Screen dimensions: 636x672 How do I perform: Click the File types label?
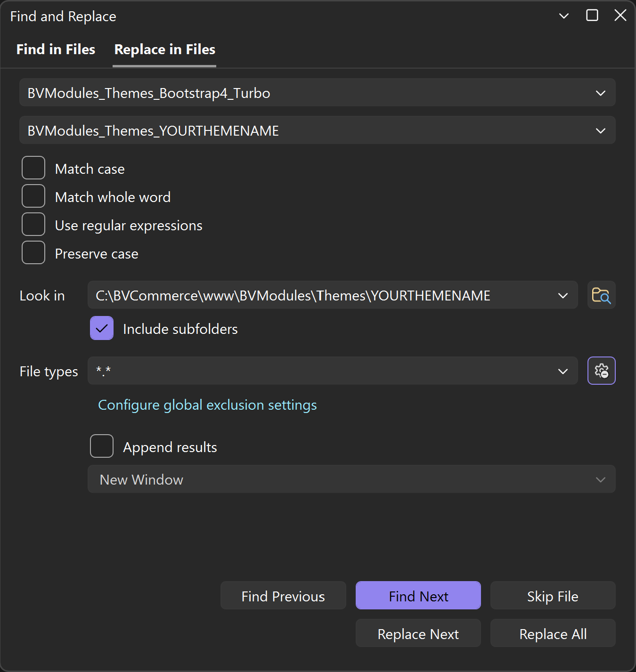(49, 372)
